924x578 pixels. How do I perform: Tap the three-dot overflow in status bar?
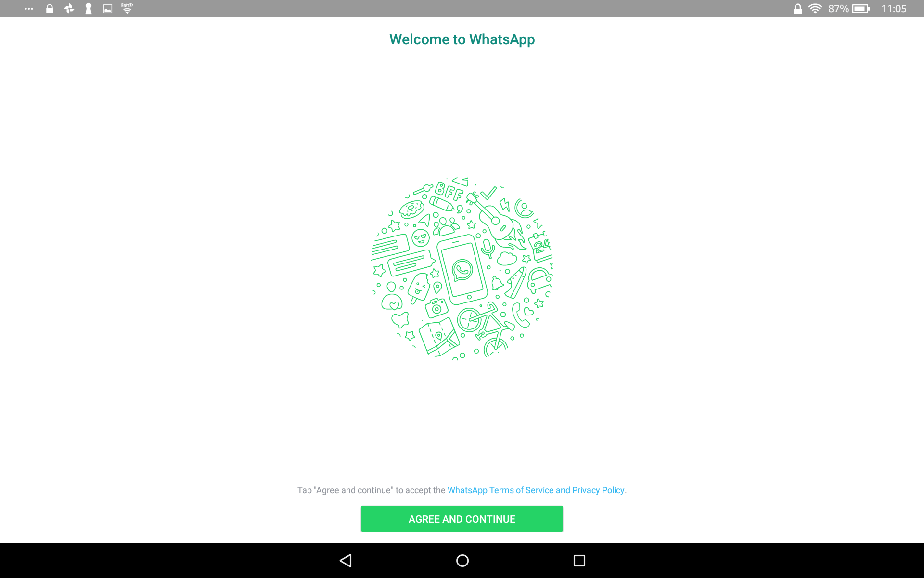29,9
